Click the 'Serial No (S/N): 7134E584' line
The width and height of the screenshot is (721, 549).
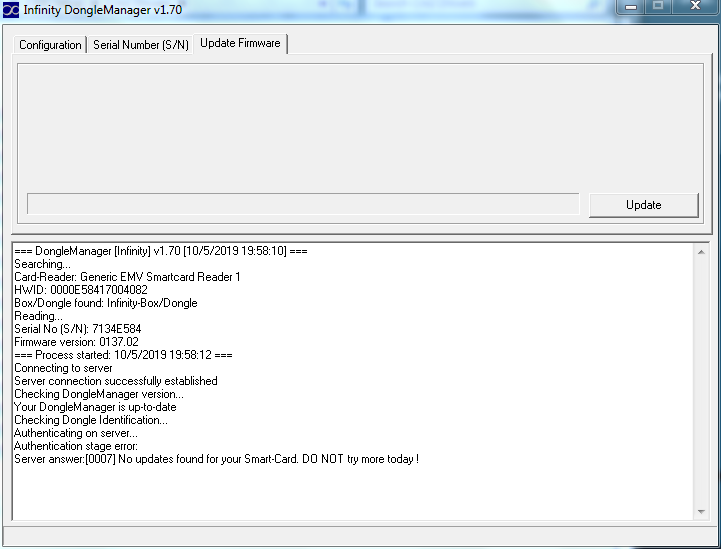(77, 329)
